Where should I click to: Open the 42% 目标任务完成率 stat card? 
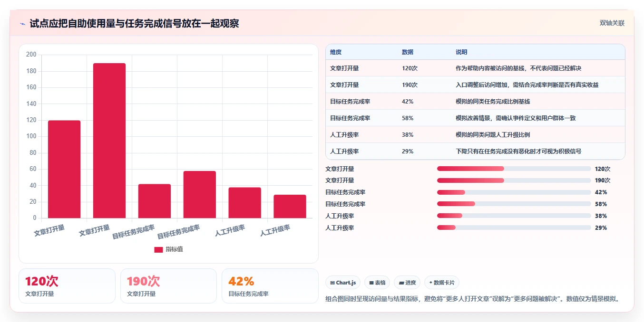pyautogui.click(x=270, y=286)
